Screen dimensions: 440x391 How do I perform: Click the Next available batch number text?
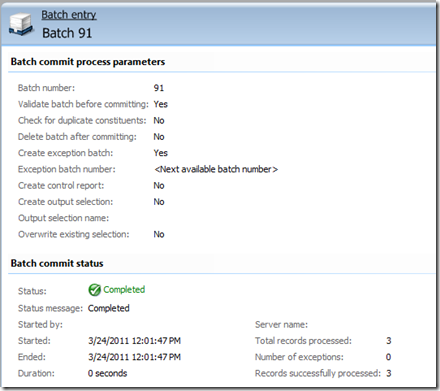click(x=216, y=169)
